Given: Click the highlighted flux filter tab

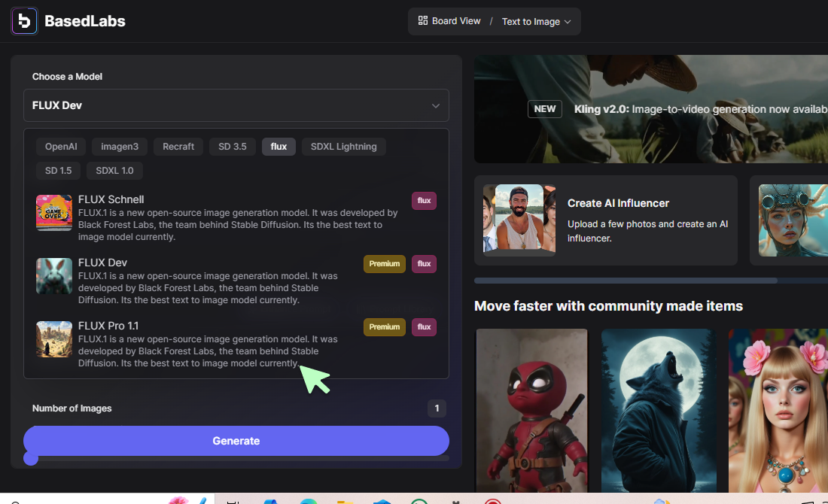Looking at the screenshot, I should coord(279,147).
